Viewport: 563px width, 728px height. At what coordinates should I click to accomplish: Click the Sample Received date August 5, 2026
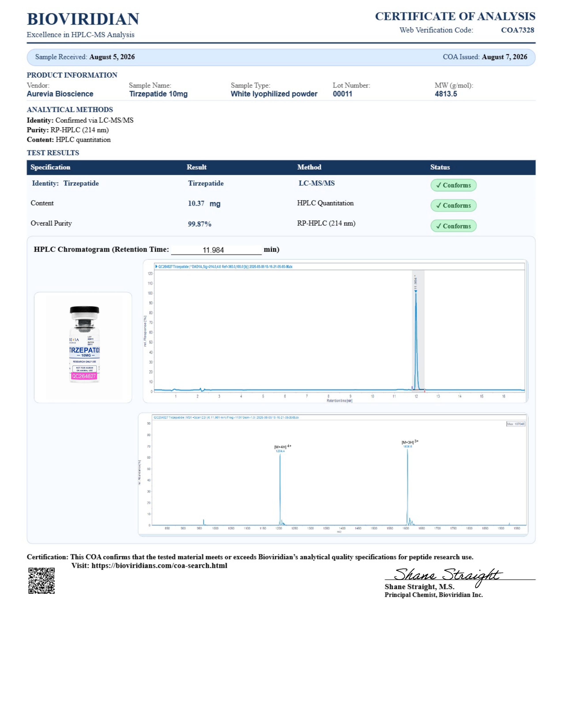click(112, 57)
